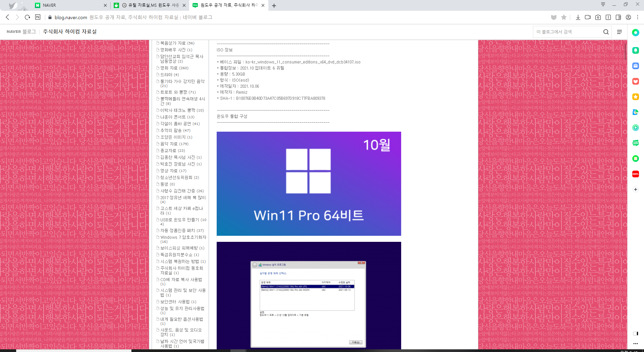Open the green Whale sidebar home icon

[635, 33]
